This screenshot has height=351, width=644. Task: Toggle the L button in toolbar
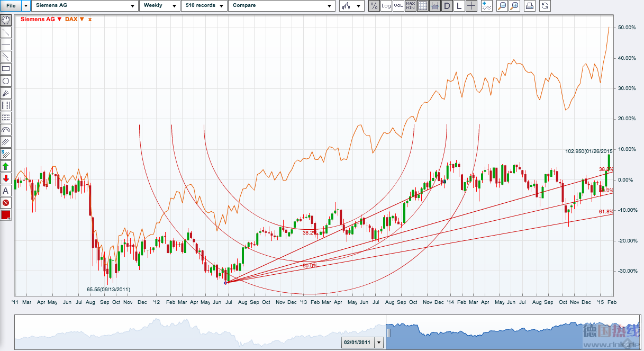click(x=459, y=6)
